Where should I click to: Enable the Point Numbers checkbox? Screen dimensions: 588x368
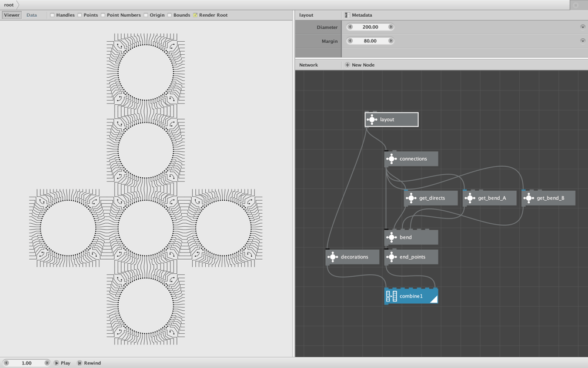[103, 15]
